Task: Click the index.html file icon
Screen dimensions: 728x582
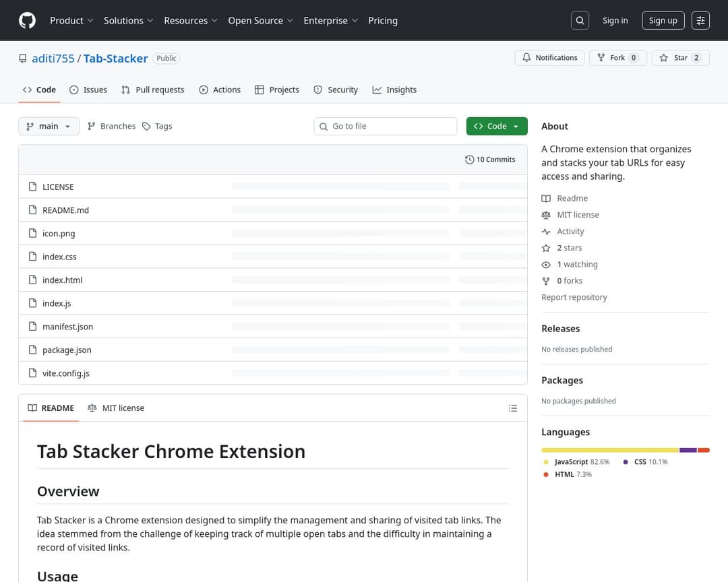Action: pyautogui.click(x=33, y=280)
